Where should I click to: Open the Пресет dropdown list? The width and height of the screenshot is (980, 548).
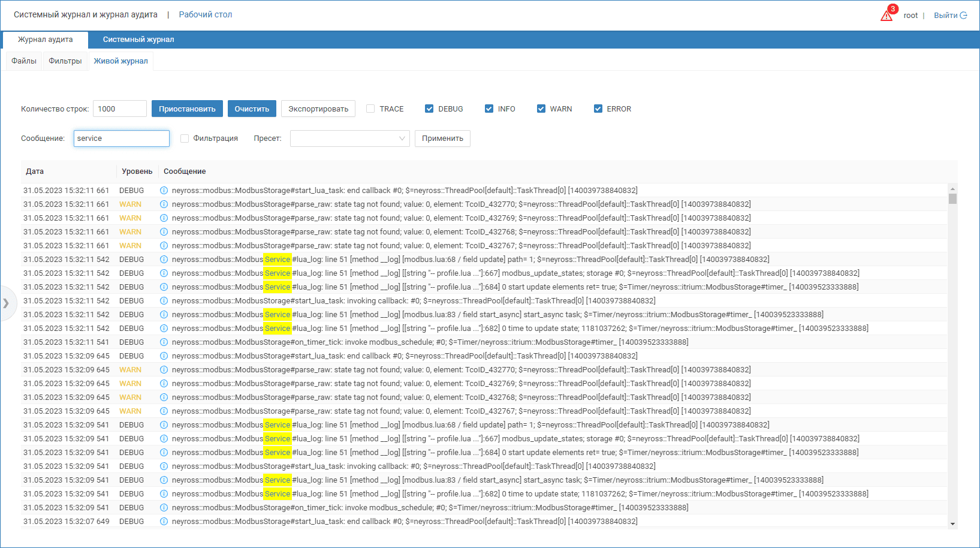(349, 138)
